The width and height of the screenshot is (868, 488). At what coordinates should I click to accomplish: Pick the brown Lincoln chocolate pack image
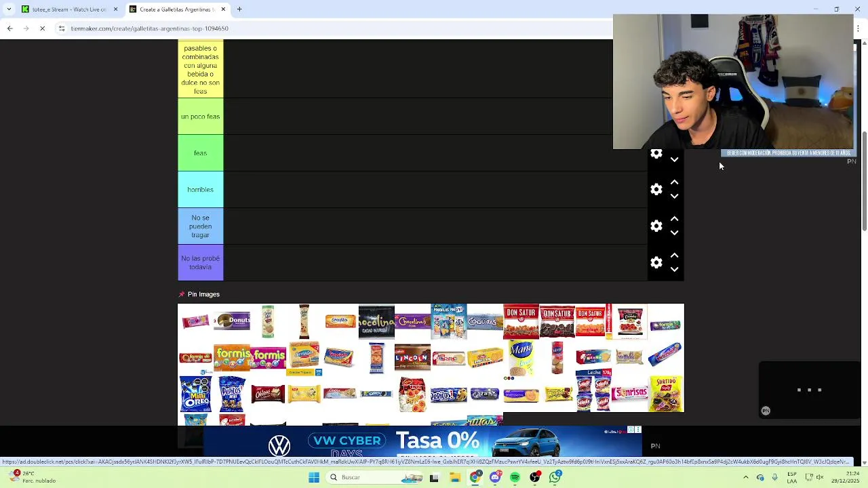412,357
